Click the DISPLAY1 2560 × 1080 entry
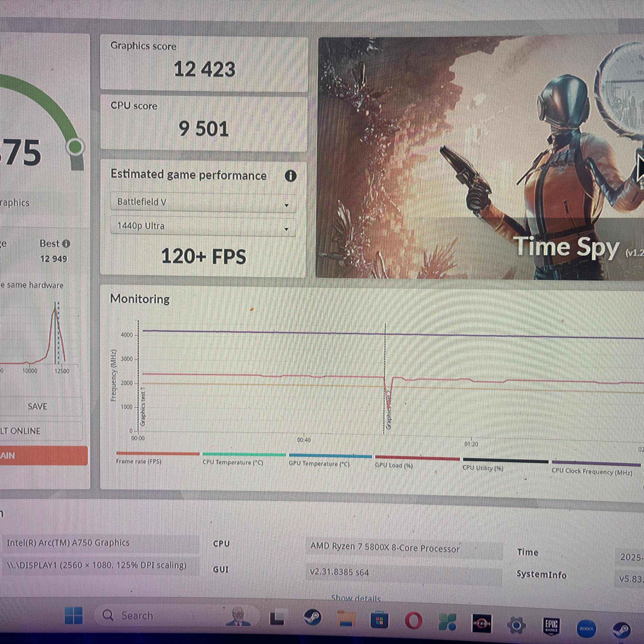This screenshot has height=644, width=644. tap(97, 566)
